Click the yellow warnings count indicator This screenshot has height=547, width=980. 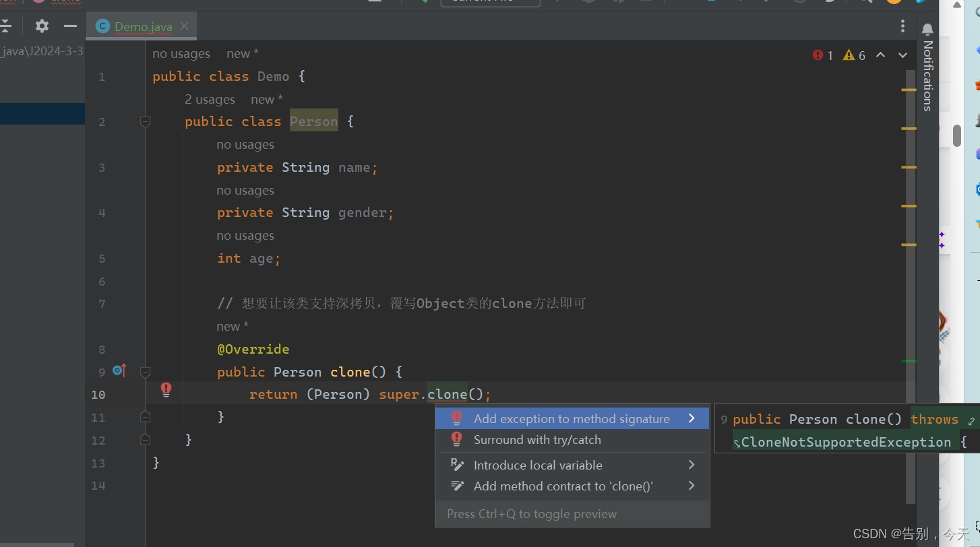pos(854,55)
